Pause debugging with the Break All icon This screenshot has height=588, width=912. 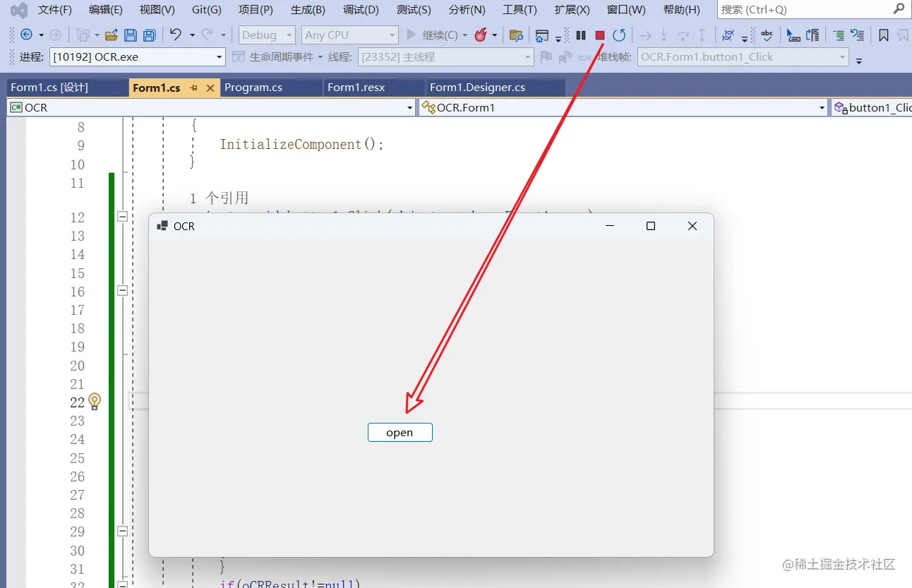tap(581, 35)
